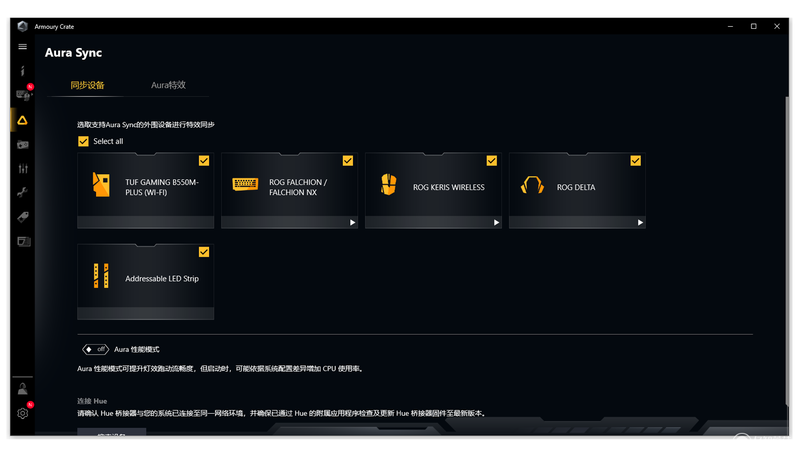Click the 连接 Hue heading

92,401
